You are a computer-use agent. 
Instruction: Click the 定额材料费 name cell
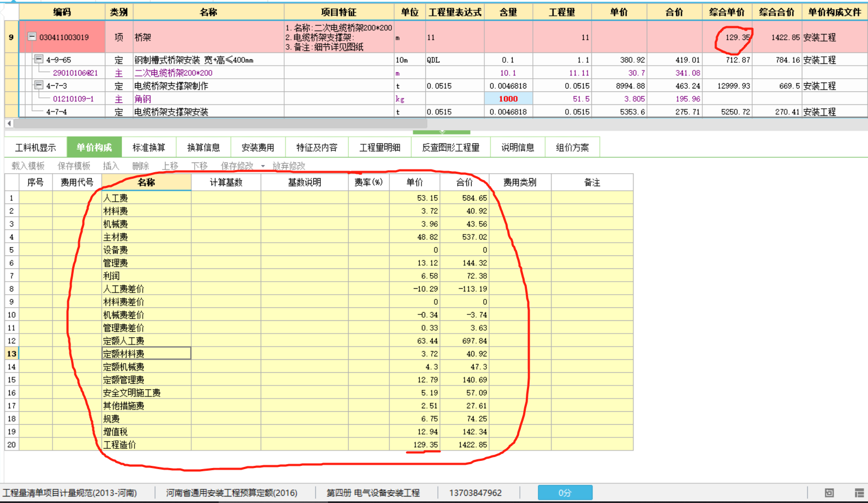pyautogui.click(x=146, y=354)
